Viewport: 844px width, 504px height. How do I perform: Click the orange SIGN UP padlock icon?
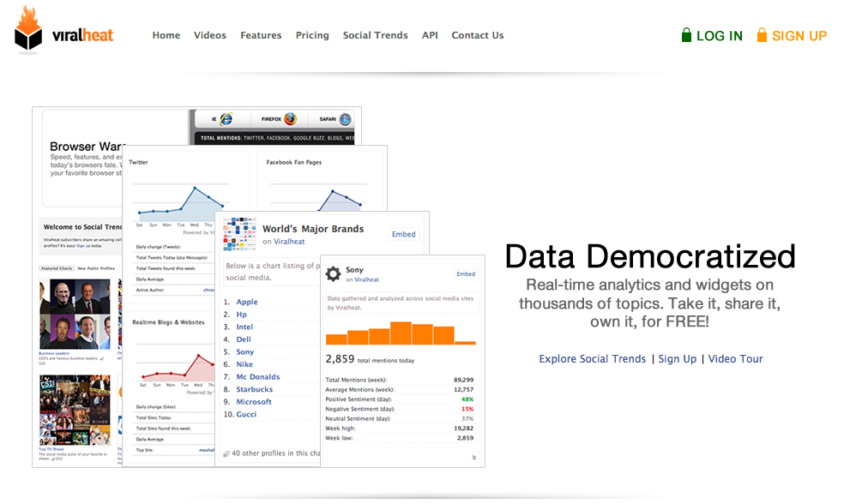(x=762, y=35)
